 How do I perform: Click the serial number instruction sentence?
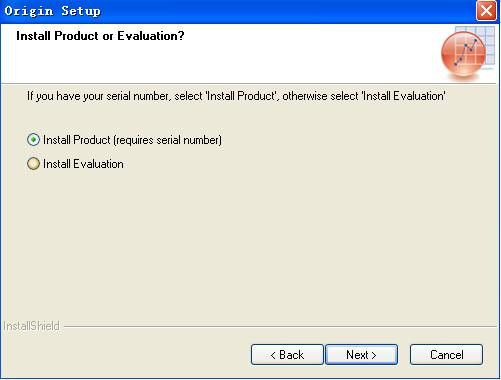click(236, 96)
